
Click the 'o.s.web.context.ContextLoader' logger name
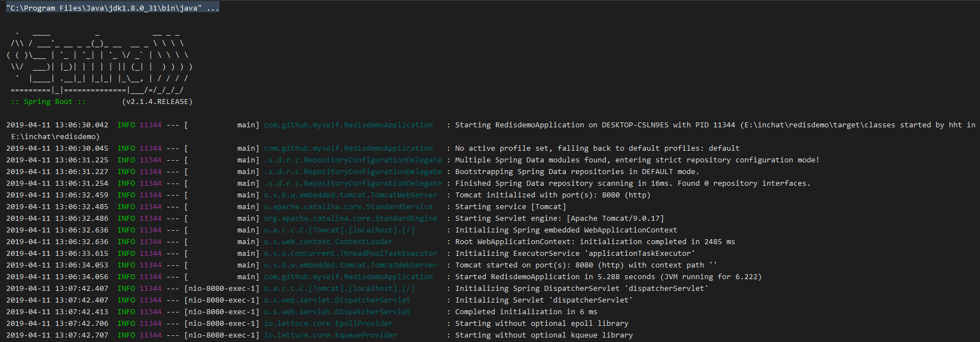[329, 242]
